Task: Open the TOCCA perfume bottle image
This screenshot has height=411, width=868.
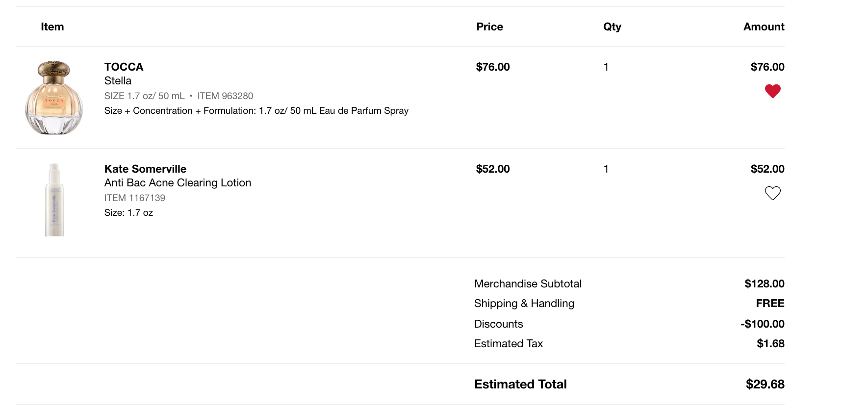Action: (x=54, y=98)
